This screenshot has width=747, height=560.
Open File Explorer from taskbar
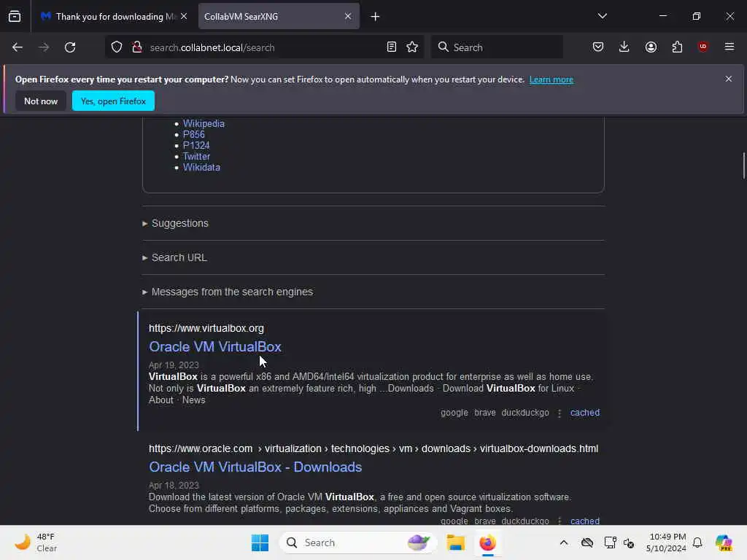point(455,542)
